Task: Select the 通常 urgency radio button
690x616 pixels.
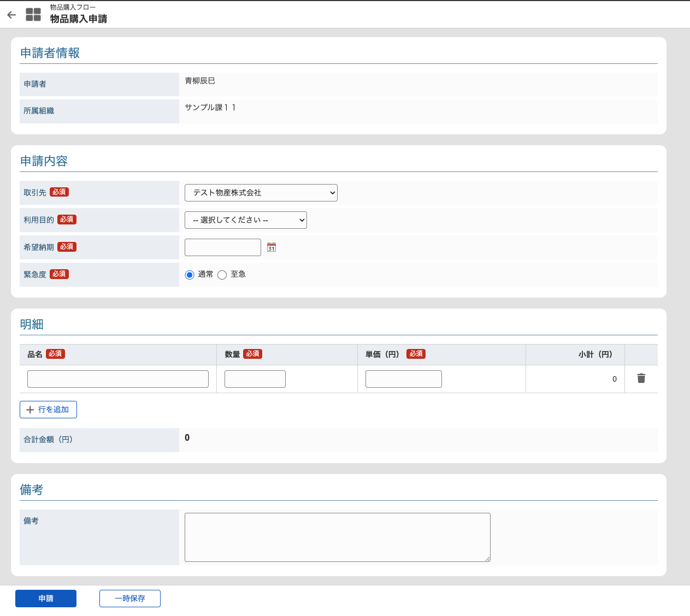Action: click(x=190, y=275)
